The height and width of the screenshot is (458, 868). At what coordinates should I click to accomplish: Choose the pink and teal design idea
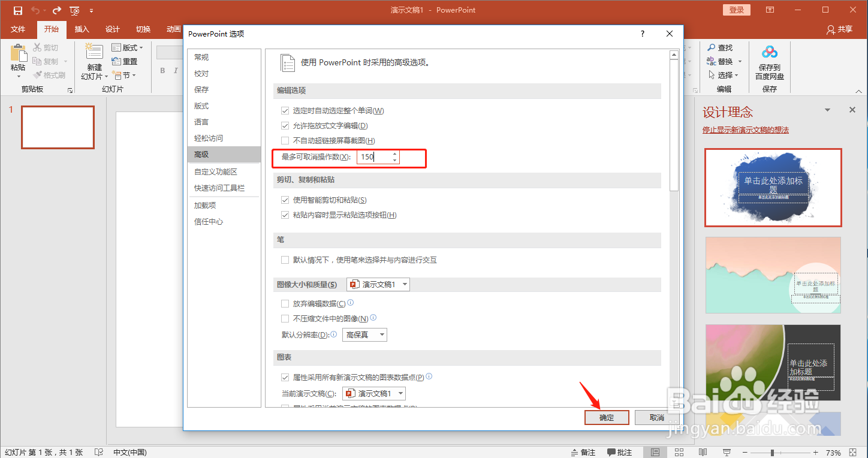tap(773, 275)
